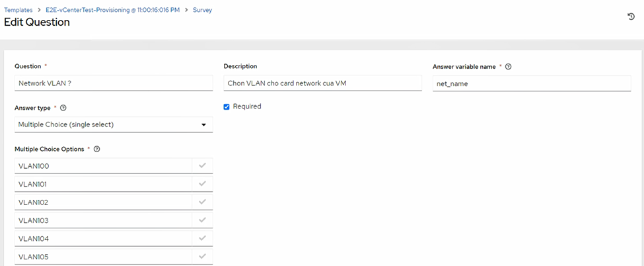Click the Question text field
This screenshot has height=266, width=644.
[x=114, y=83]
